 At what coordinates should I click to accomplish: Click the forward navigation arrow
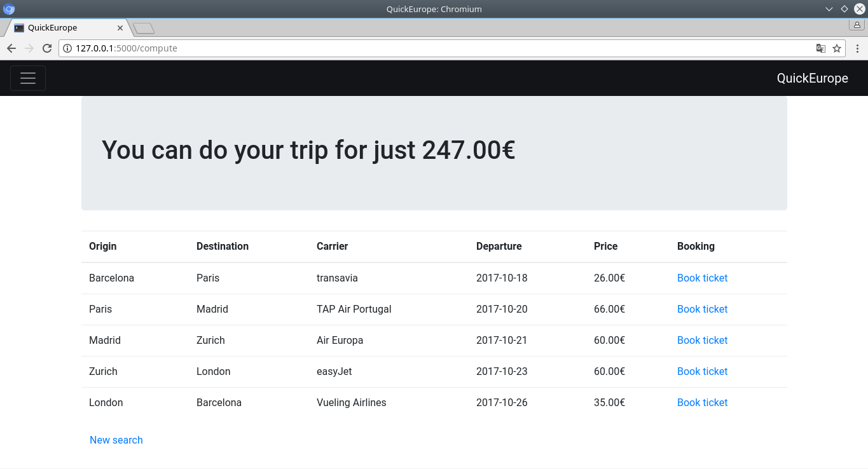click(29, 48)
